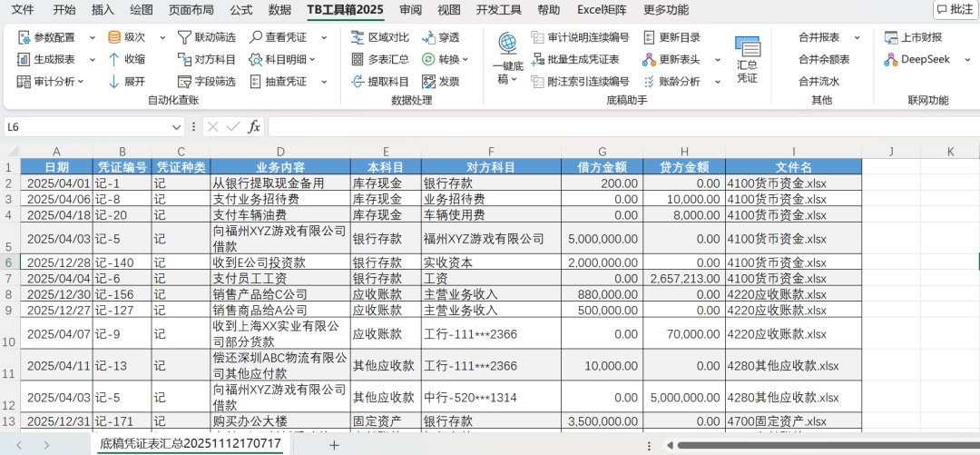This screenshot has width=980, height=455.
Task: Click the 参数配置 icon
Action: coord(24,38)
